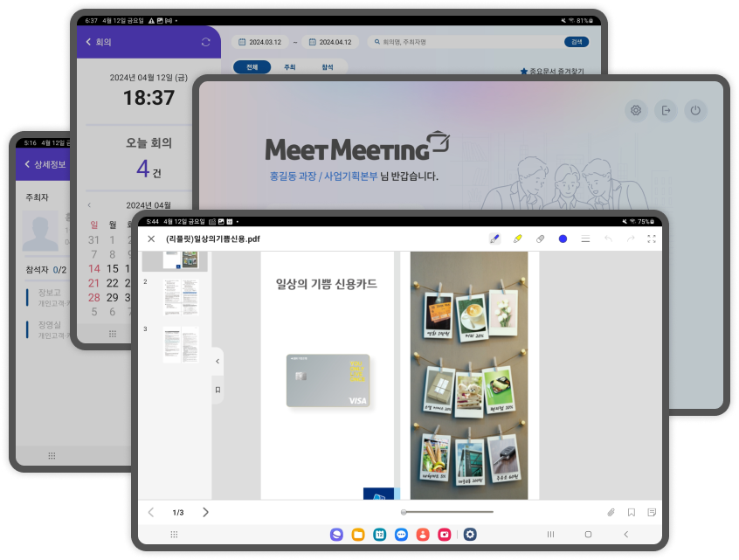
Task: Select Sunday date 14 in the calendar
Action: [x=93, y=269]
